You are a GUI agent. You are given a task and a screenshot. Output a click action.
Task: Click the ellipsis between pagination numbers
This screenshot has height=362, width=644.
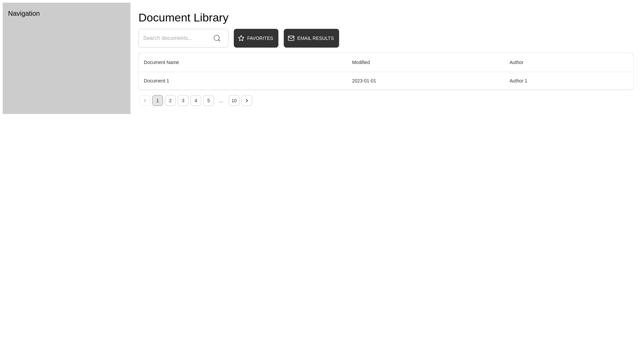pyautogui.click(x=221, y=101)
